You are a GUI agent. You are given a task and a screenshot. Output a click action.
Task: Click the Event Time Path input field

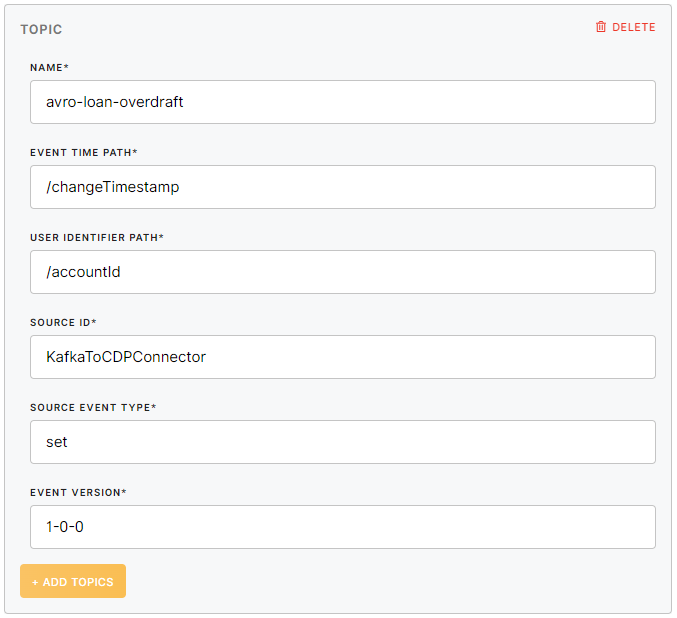point(343,187)
